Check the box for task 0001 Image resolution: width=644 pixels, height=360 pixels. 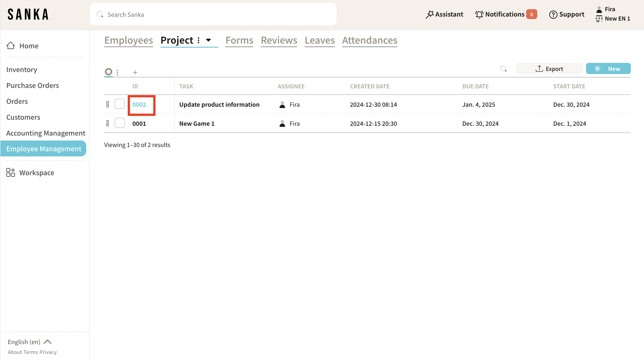pos(119,123)
